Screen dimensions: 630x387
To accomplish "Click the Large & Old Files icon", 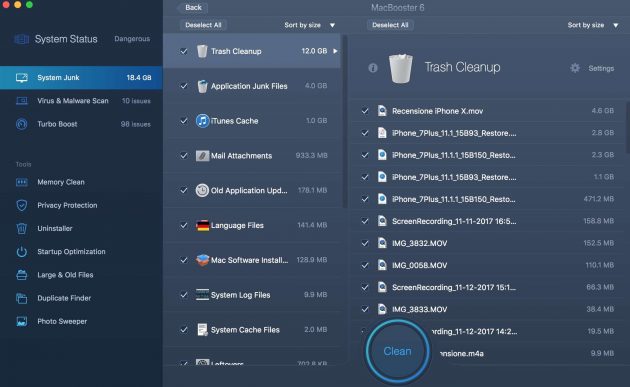I will tap(22, 275).
